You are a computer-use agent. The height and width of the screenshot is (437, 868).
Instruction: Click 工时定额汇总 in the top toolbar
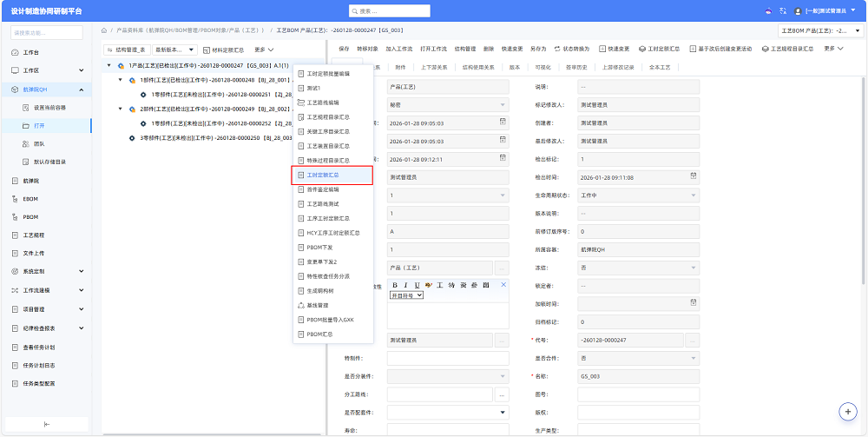[659, 49]
